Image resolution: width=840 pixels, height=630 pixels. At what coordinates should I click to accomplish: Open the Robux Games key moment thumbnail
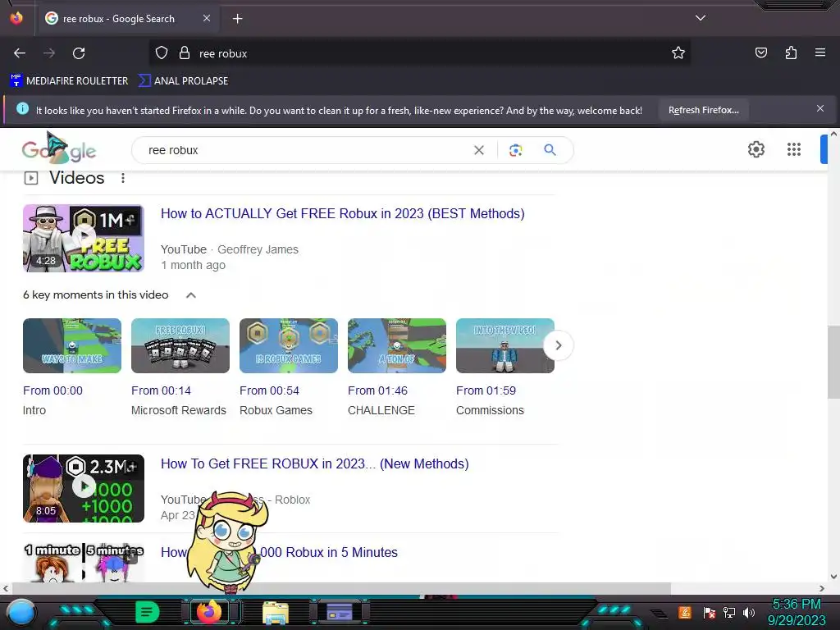tap(288, 345)
